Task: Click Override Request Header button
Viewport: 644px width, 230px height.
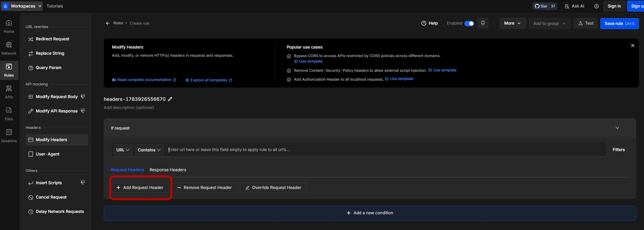Action: tap(273, 188)
